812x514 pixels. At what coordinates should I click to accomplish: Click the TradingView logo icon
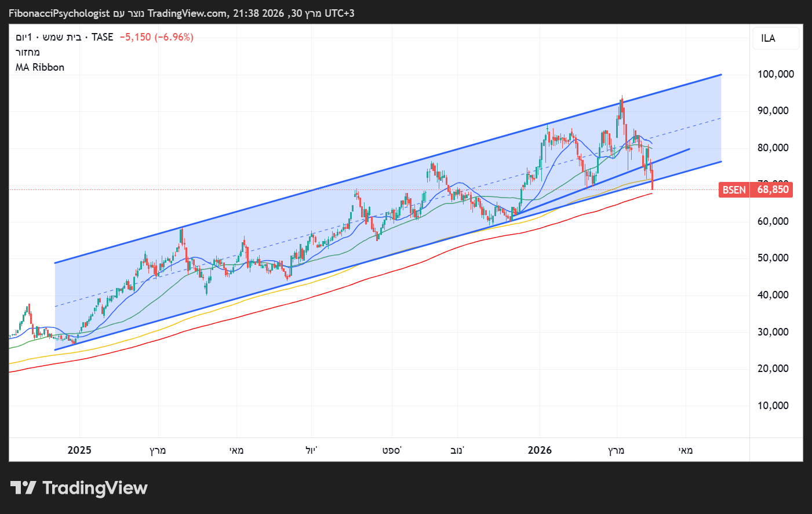point(23,488)
